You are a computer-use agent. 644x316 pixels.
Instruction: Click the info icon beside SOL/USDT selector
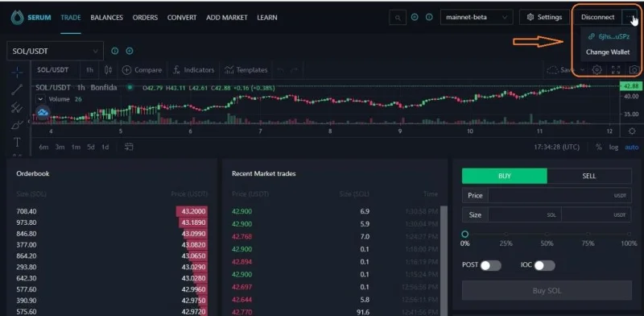[x=114, y=51]
